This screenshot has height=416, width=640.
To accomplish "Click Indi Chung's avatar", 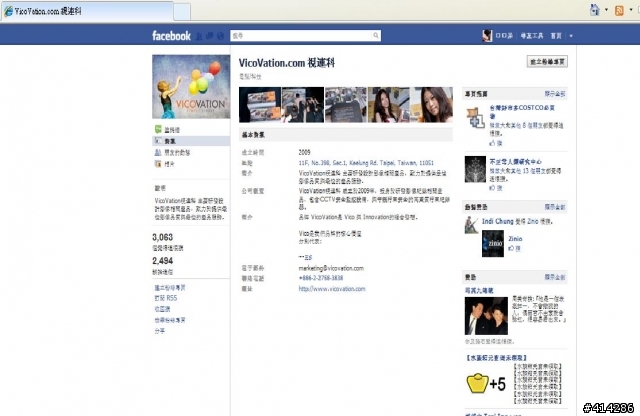I will click(x=471, y=225).
